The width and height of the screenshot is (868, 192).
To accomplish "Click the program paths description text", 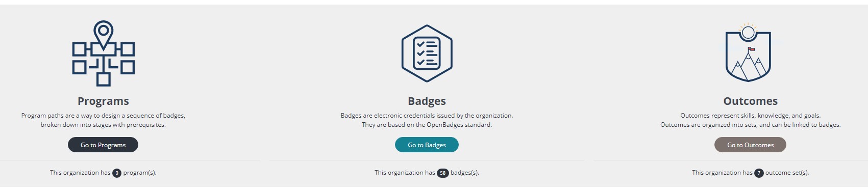I will pos(103,120).
